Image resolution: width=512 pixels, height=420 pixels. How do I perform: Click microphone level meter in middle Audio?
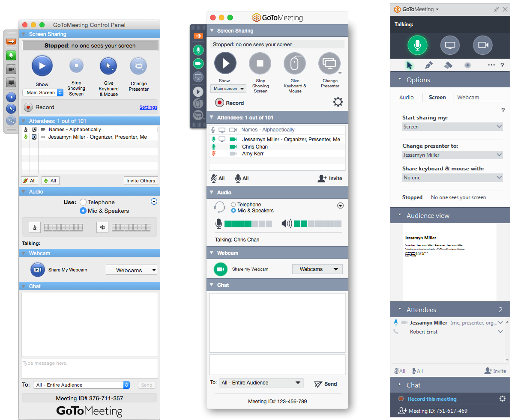[x=248, y=223]
